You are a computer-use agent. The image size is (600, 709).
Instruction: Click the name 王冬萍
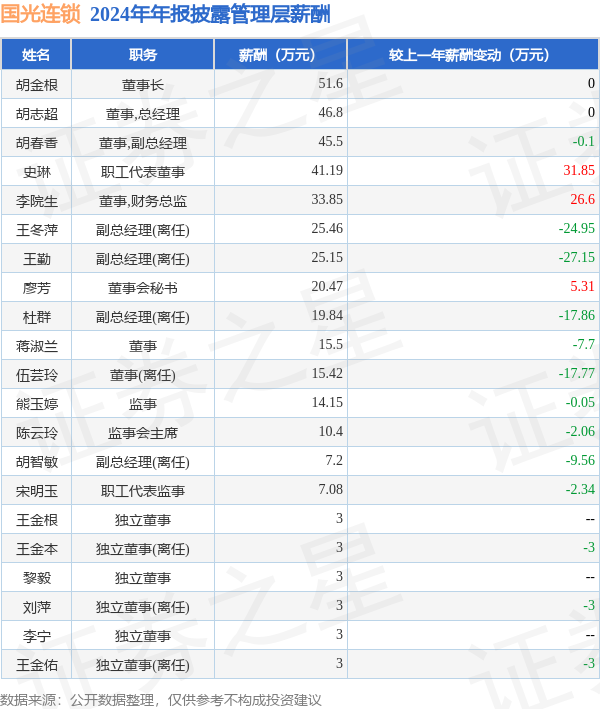pyautogui.click(x=37, y=230)
